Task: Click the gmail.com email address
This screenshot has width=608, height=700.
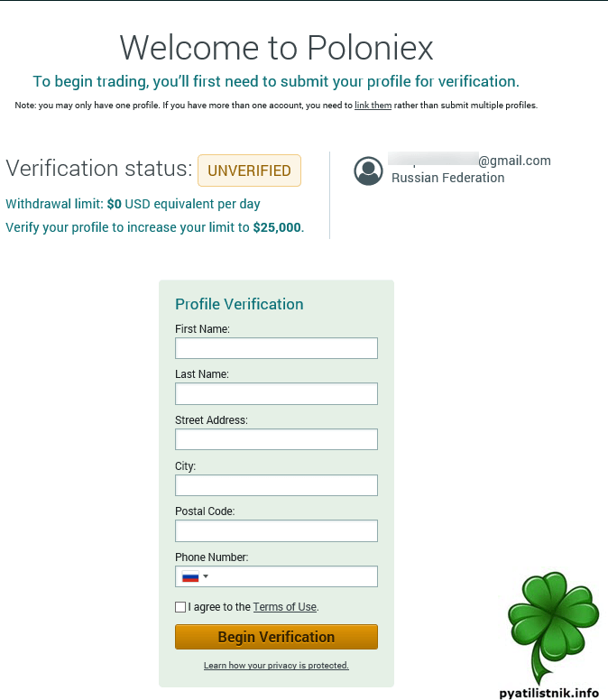Action: (513, 161)
